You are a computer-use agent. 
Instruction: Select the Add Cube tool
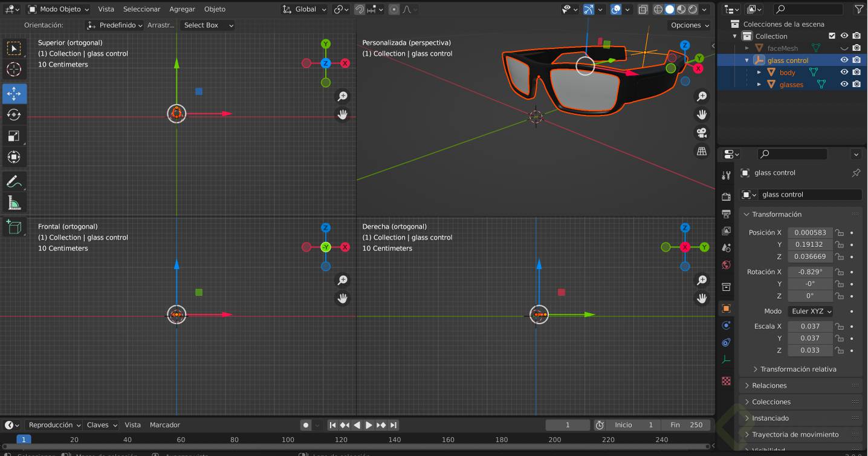[x=14, y=227]
